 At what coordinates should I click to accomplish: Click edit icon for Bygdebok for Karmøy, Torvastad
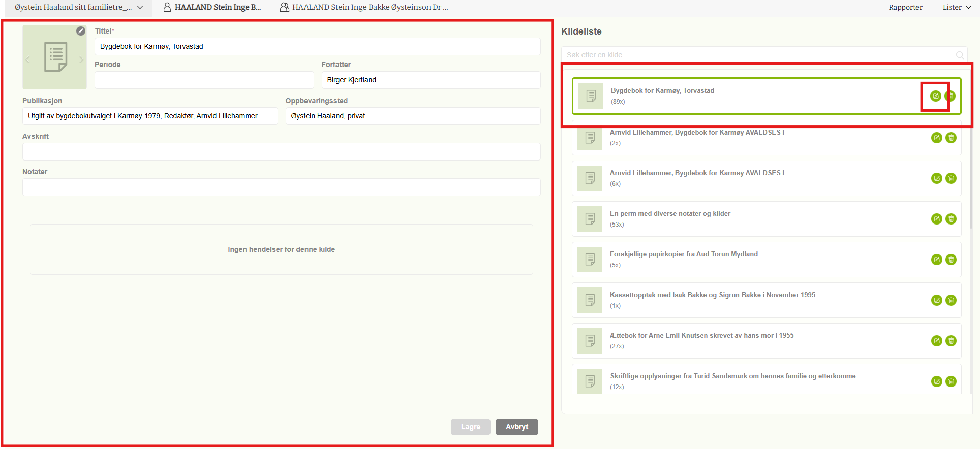[935, 96]
